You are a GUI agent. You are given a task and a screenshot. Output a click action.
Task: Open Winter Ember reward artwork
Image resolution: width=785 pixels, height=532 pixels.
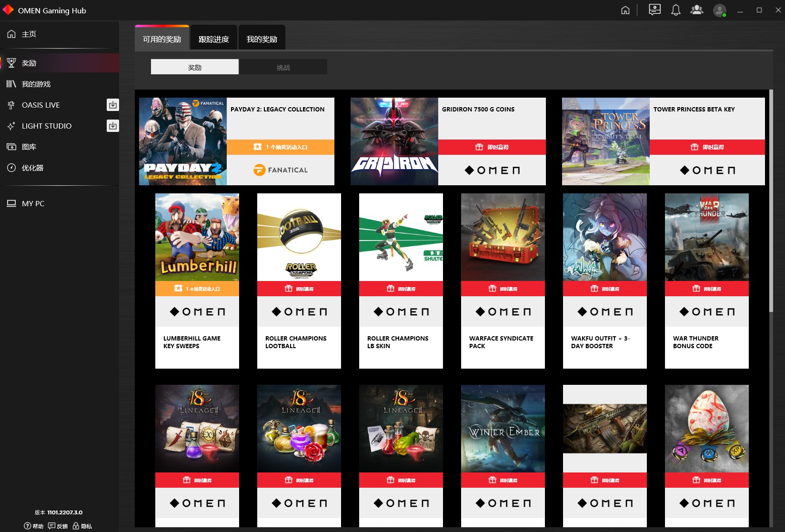(503, 429)
